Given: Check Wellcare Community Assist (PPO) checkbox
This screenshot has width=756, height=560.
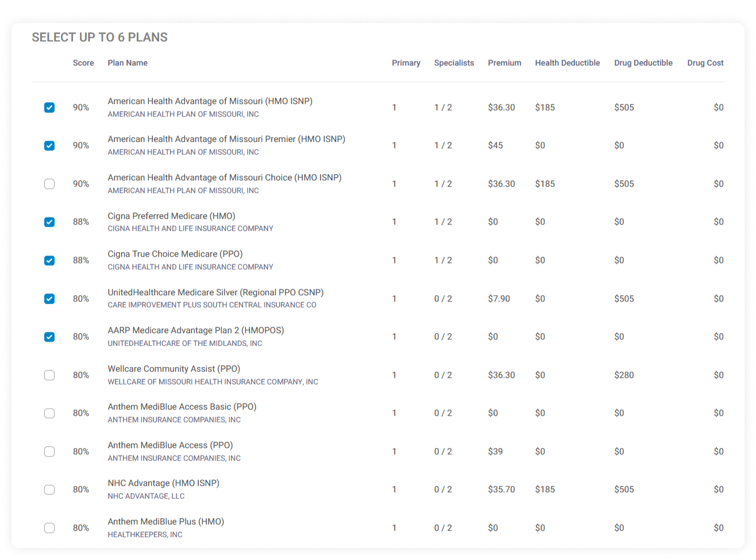Looking at the screenshot, I should 49,375.
